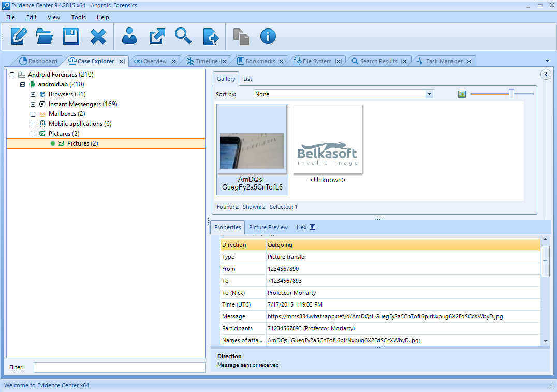Select the Time (UTC) property row
The image size is (557, 392).
[x=380, y=304]
